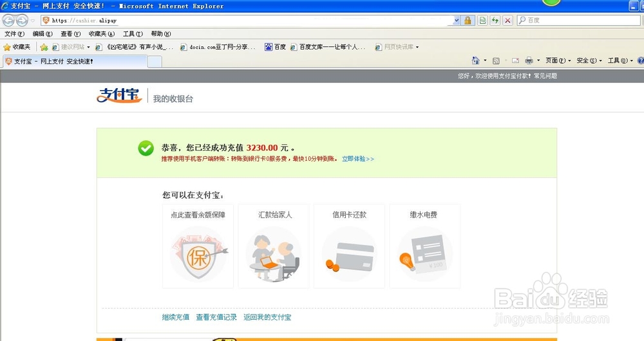Viewport: 644px width, 341px height.
Task: Click the 返回我的支付宝 link
Action: (267, 317)
